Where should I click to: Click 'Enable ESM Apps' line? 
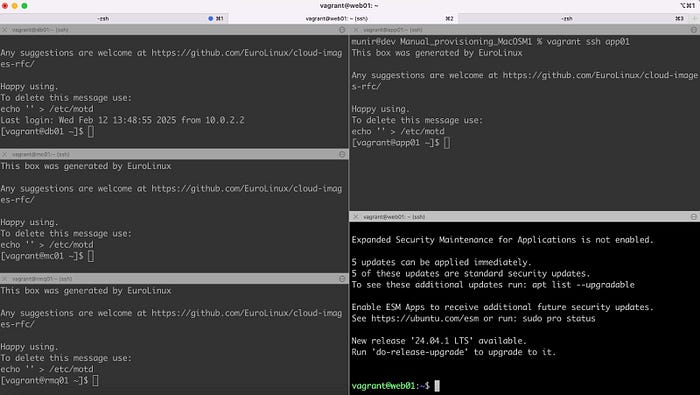tap(502, 307)
